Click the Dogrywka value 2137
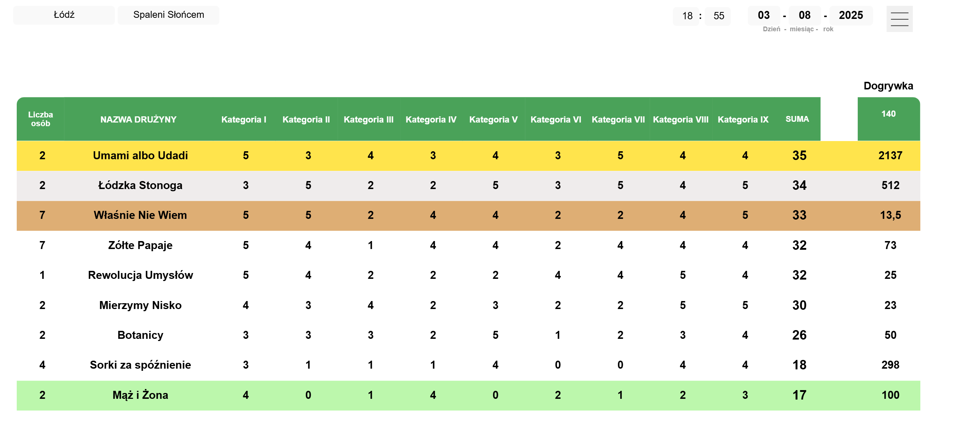 pyautogui.click(x=890, y=156)
